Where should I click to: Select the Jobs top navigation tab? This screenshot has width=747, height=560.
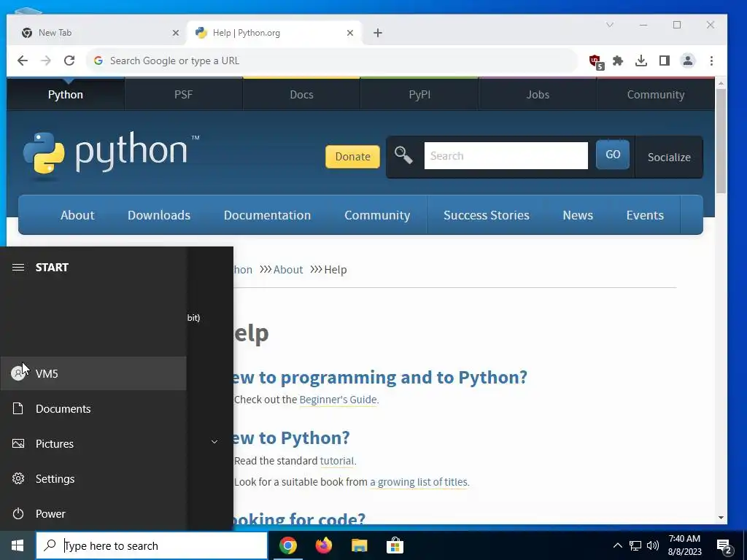point(538,94)
